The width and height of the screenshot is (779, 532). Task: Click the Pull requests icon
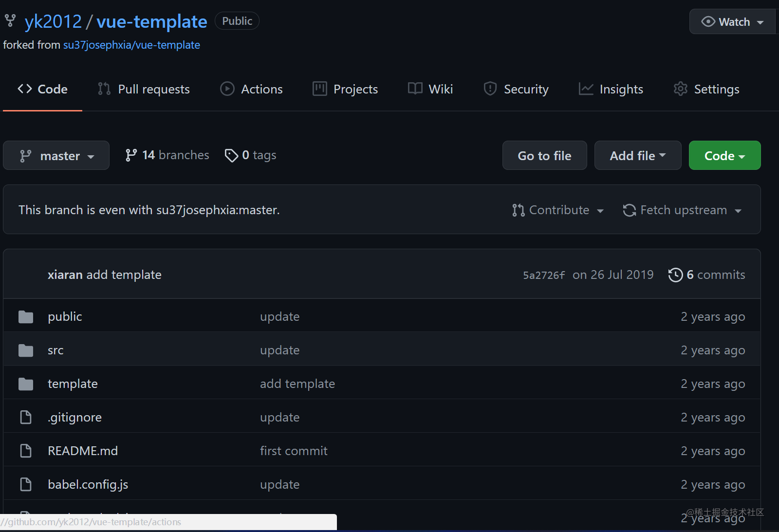[104, 89]
